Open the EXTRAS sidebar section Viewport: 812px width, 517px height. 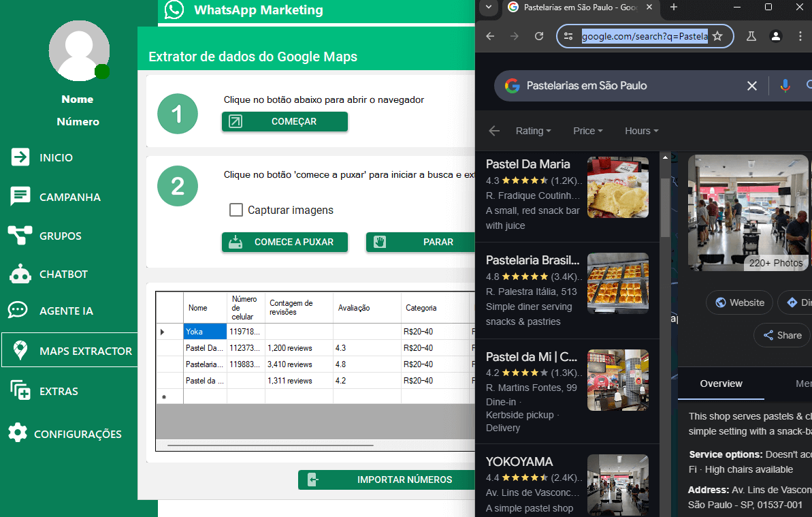coord(44,391)
